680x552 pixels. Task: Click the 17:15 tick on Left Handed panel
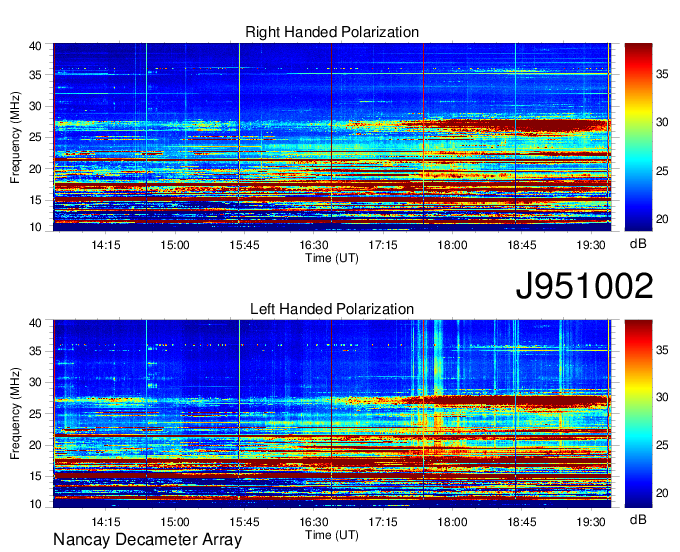(x=383, y=522)
